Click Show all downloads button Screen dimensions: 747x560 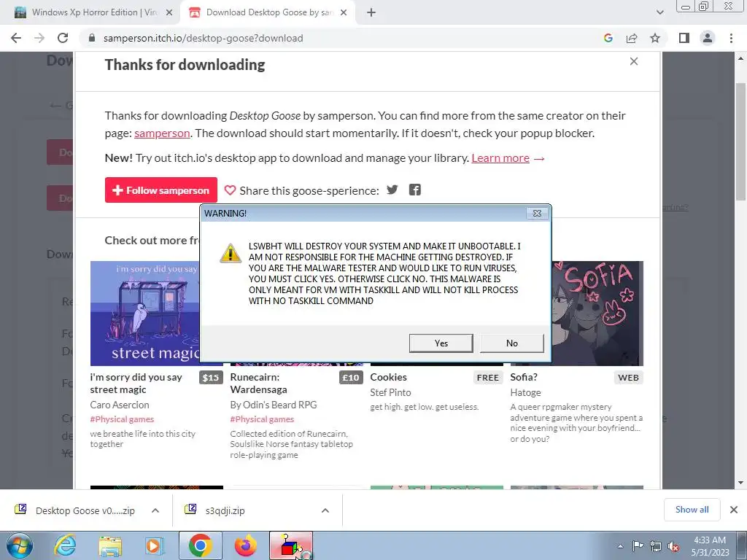pos(692,510)
